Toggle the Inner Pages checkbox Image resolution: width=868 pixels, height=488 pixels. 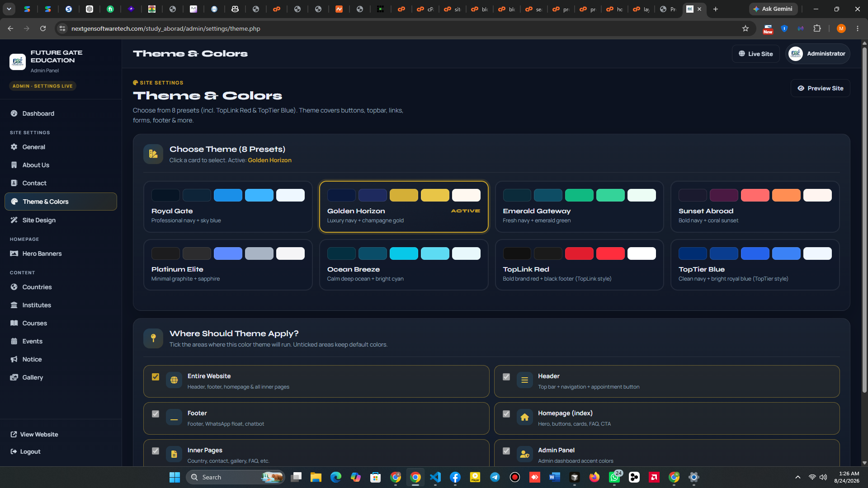(156, 451)
